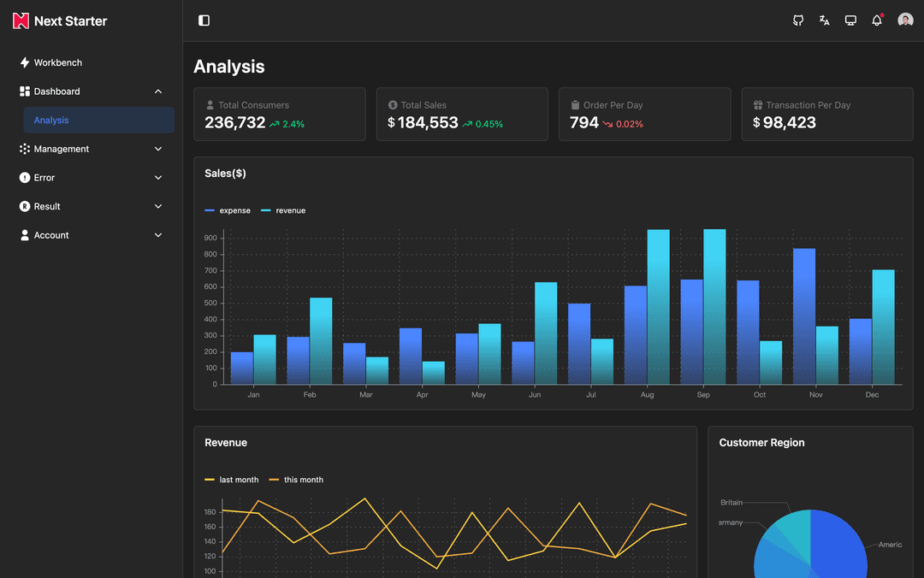Click the Sales($) chart title
Screen dimensions: 924x578
(225, 174)
